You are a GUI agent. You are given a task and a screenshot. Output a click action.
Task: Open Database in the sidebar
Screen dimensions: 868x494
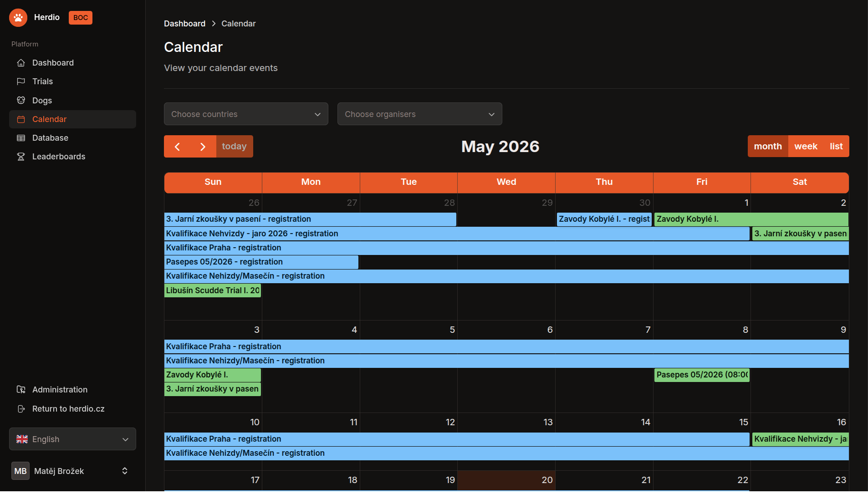(x=72, y=138)
